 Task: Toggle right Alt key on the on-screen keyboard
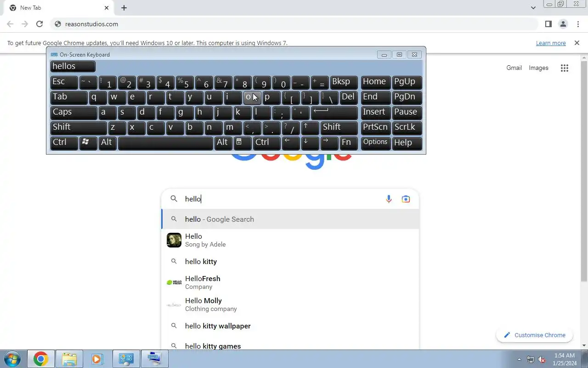coord(223,143)
